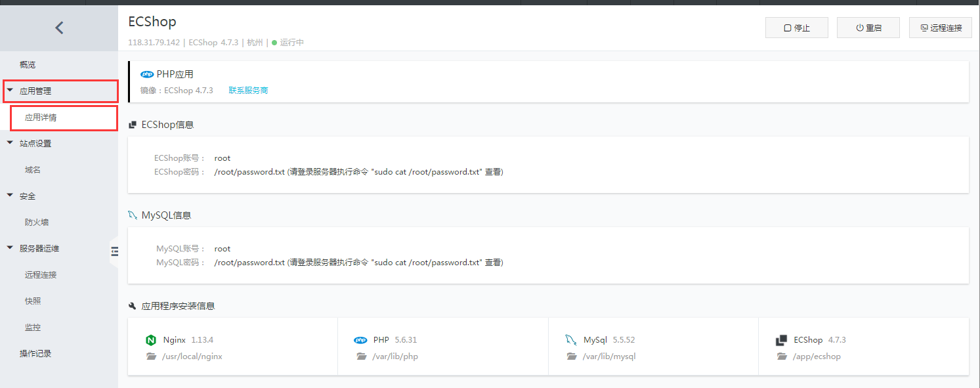This screenshot has width=980, height=388.
Task: Click the 杭州 region label
Action: pos(255,43)
